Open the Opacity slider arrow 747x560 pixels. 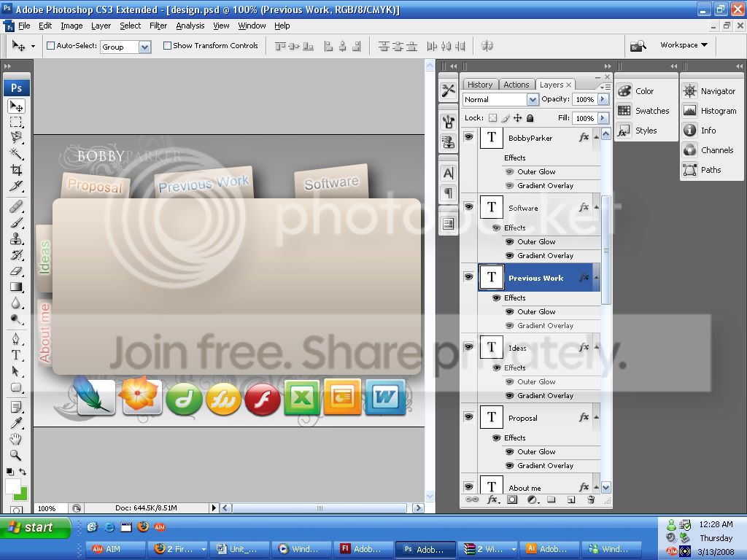(603, 99)
